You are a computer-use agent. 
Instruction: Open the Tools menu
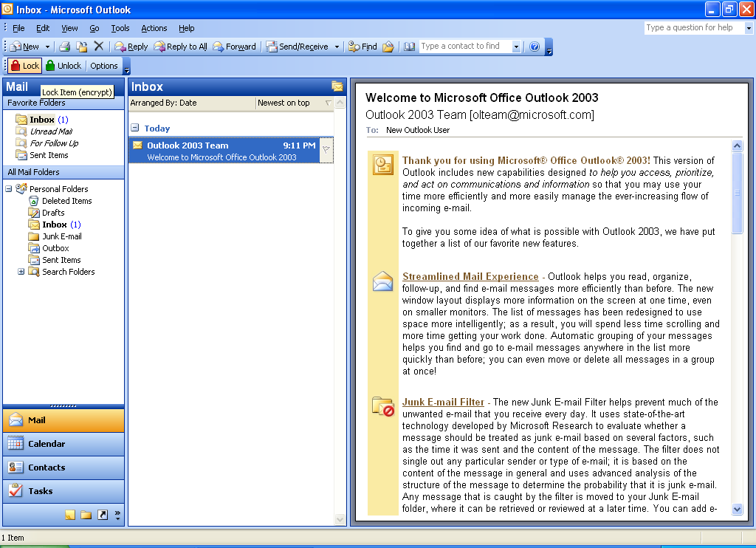click(x=120, y=28)
